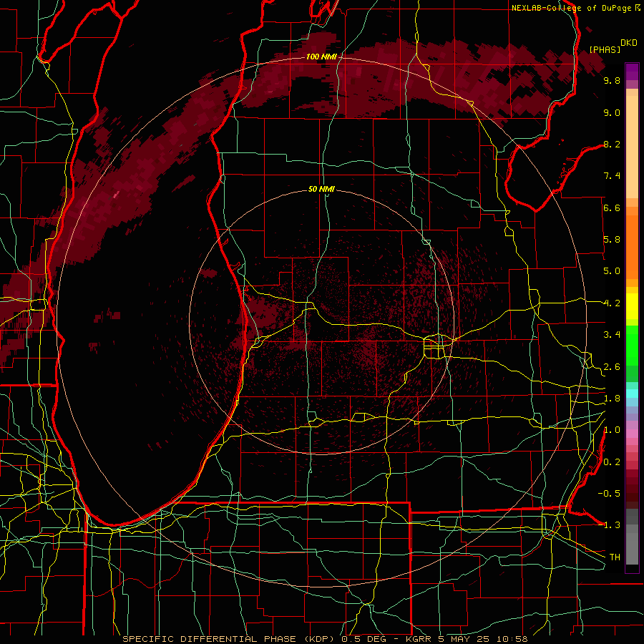Select the 50 NMI range ring label

click(321, 189)
